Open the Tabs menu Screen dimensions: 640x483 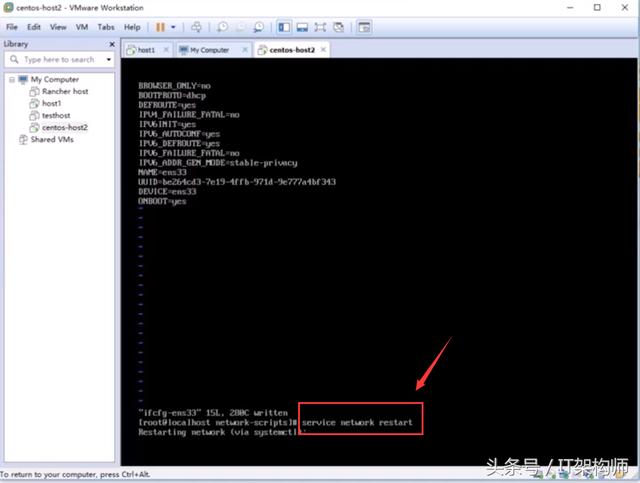coord(106,27)
